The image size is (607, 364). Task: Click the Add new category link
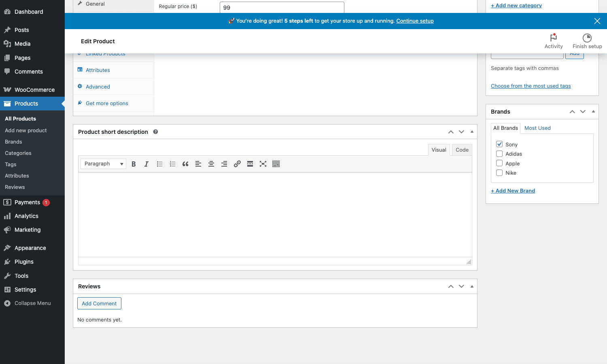point(516,6)
